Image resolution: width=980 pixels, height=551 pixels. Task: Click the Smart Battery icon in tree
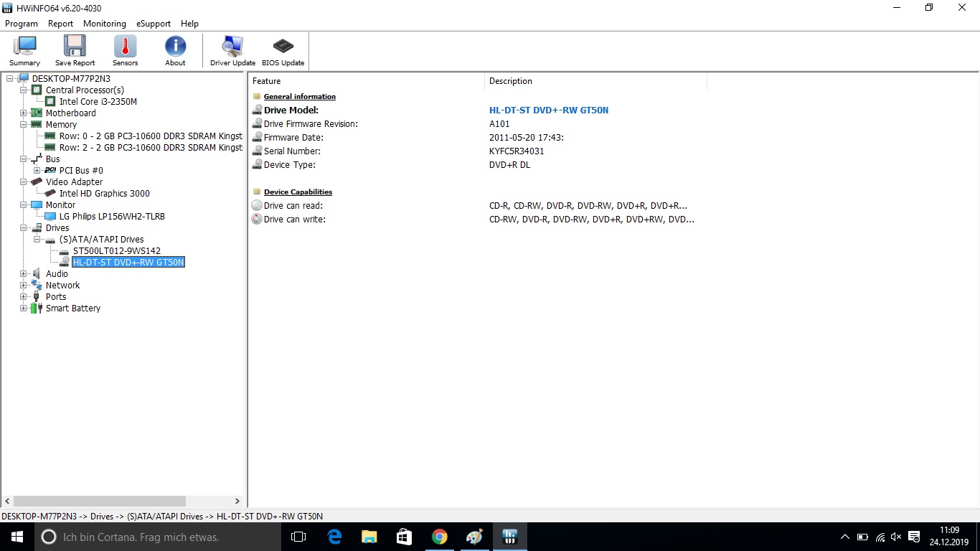(37, 309)
